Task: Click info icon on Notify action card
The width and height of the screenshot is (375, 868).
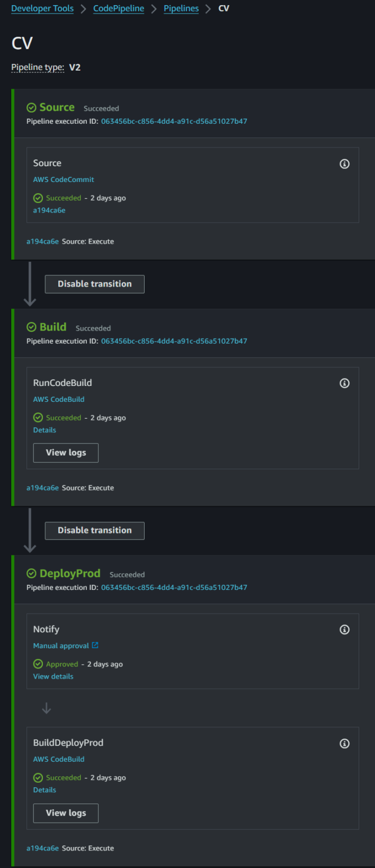Action: coord(345,630)
